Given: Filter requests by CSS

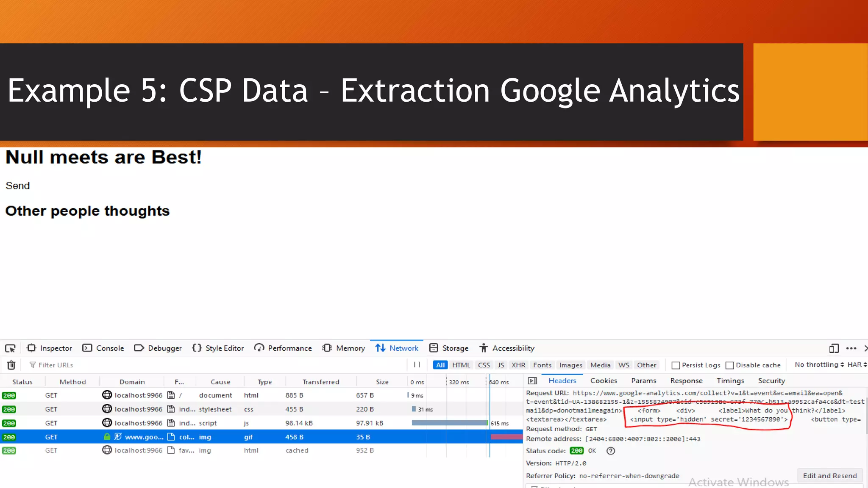Looking at the screenshot, I should (x=484, y=365).
